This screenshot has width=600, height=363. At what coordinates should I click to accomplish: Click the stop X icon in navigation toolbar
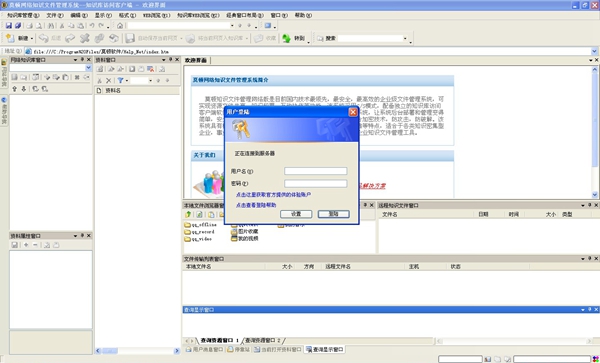[85, 38]
